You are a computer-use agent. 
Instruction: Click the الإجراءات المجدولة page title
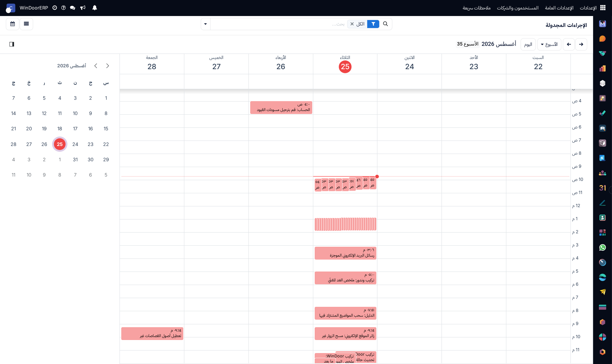tap(566, 25)
